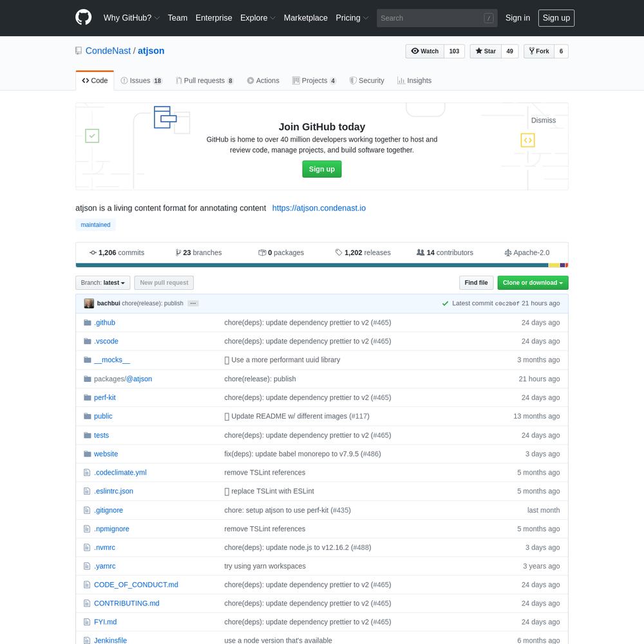Screen dimensions: 644x644
Task: Click the contributors people icon
Action: 421,252
